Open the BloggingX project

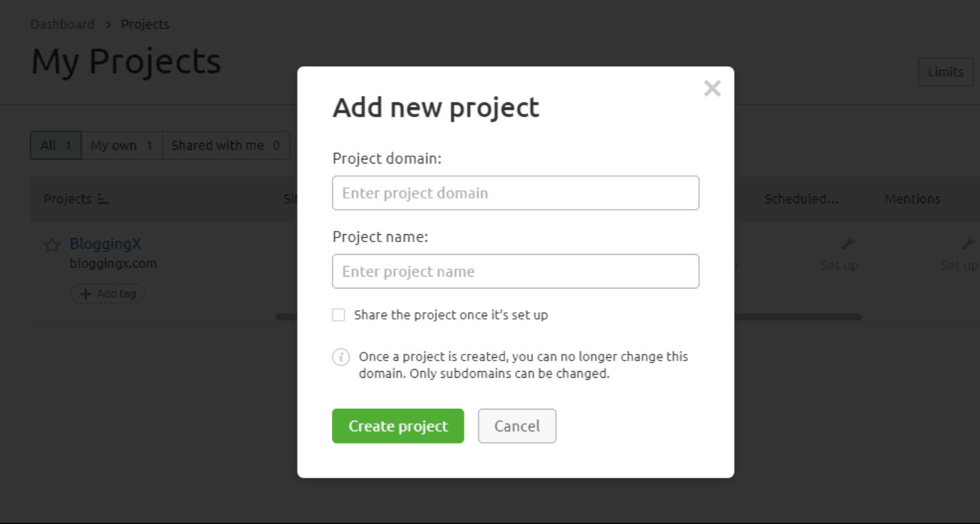pyautogui.click(x=106, y=243)
